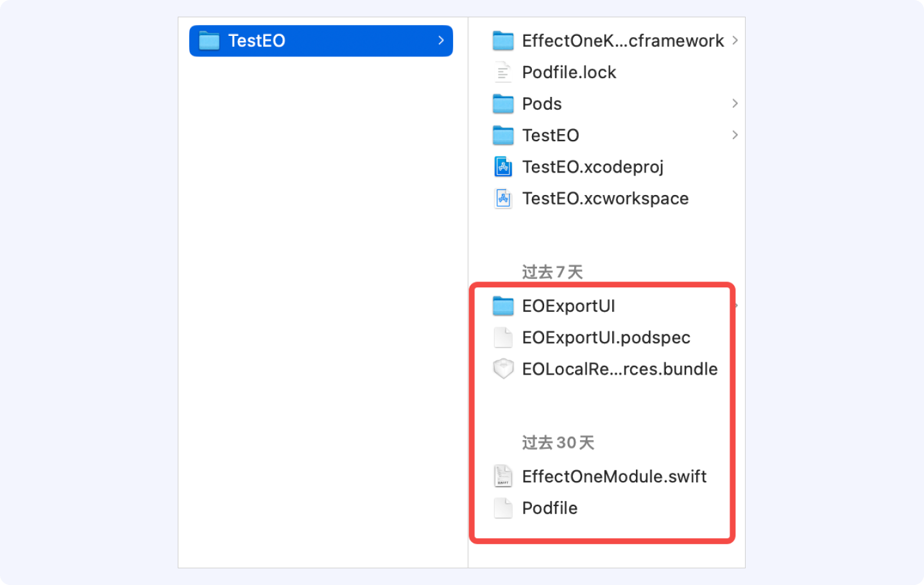This screenshot has height=585, width=924.
Task: Select the Pods folder name
Action: [542, 104]
